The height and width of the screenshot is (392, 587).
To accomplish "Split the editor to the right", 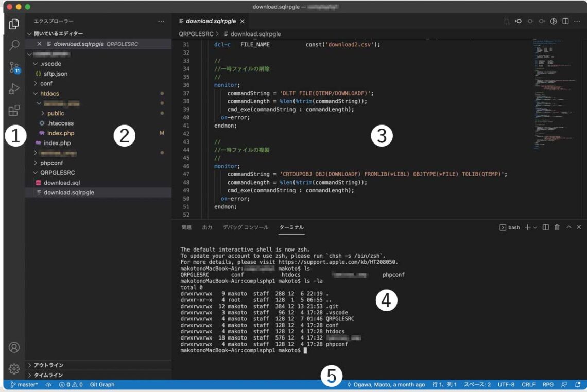I will coord(566,21).
